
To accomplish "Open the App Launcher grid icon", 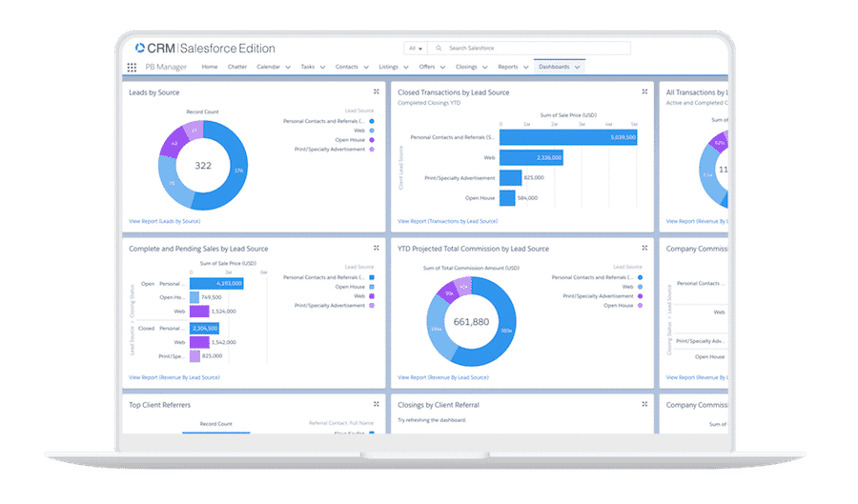I will 132,68.
